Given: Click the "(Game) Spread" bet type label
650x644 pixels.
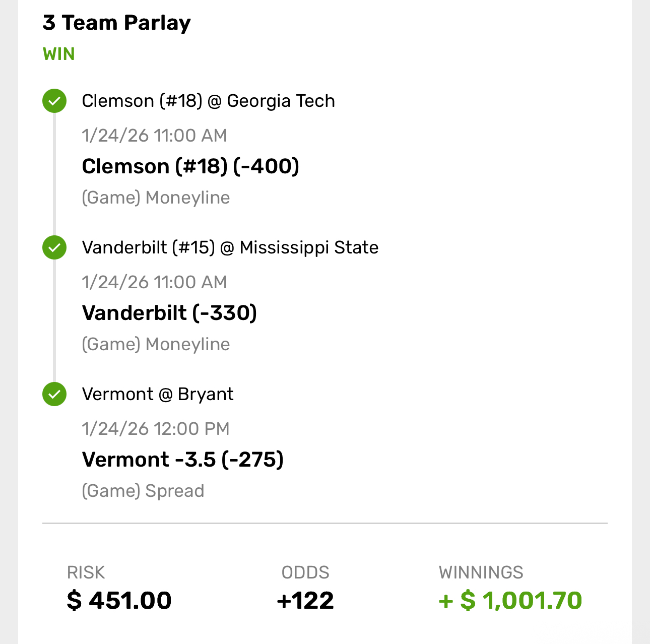Looking at the screenshot, I should [x=143, y=491].
